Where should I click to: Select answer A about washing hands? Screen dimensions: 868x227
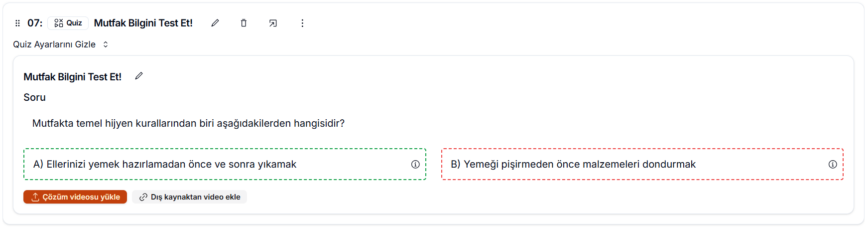(x=165, y=164)
